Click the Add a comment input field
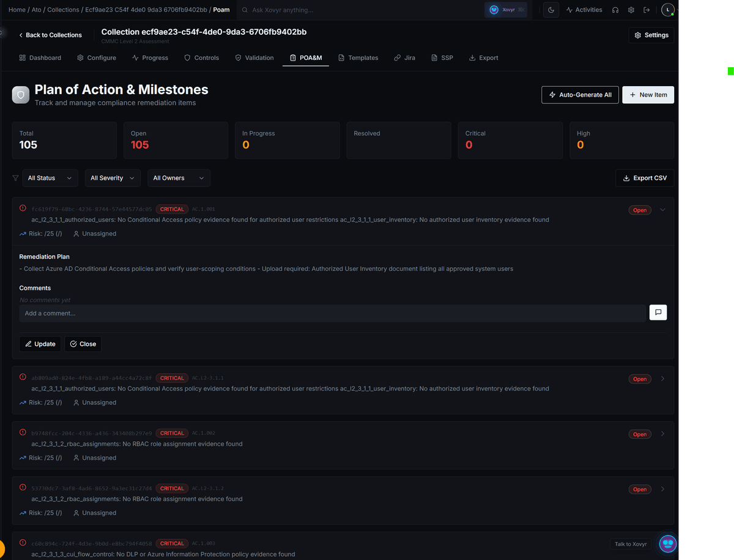 (245, 312)
